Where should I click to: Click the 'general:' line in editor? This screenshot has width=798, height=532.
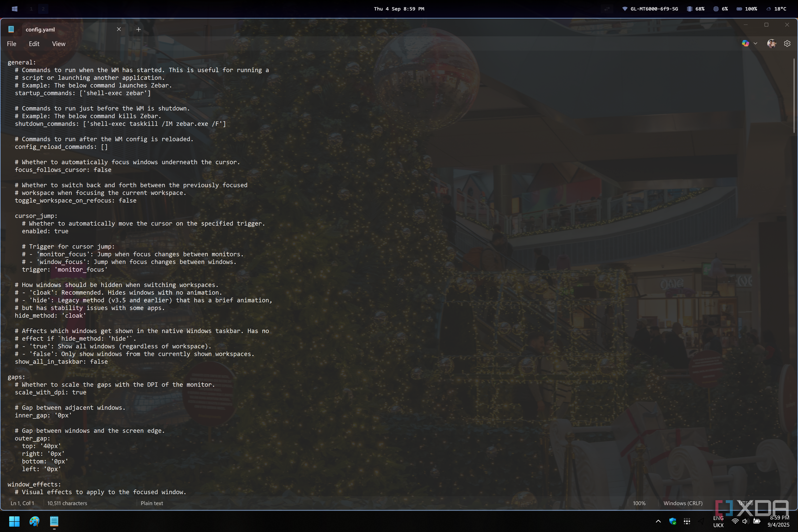pyautogui.click(x=22, y=62)
